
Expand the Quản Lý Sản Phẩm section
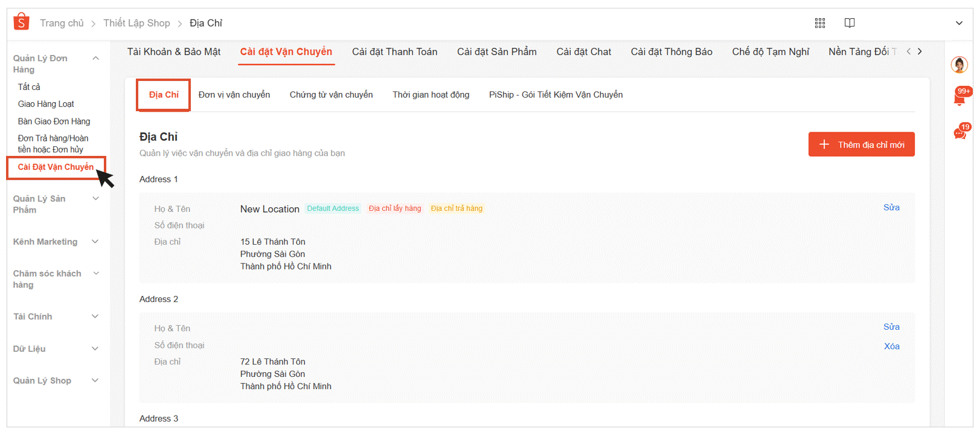(x=95, y=199)
